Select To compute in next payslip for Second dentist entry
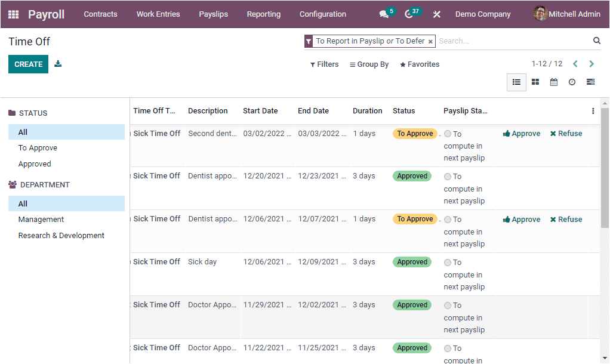The width and height of the screenshot is (610, 364). pos(448,134)
